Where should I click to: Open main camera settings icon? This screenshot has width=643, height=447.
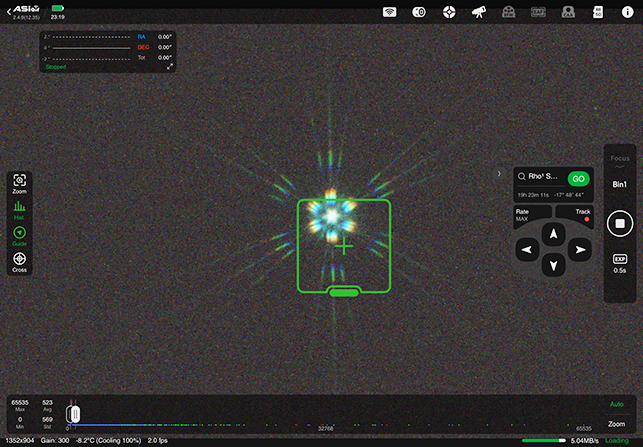point(420,12)
